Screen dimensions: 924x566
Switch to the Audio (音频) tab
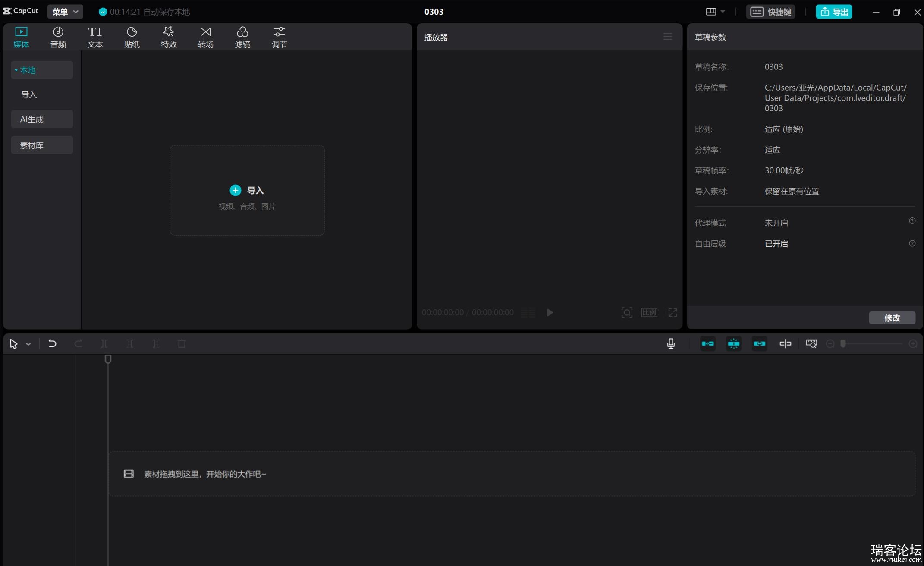coord(58,37)
